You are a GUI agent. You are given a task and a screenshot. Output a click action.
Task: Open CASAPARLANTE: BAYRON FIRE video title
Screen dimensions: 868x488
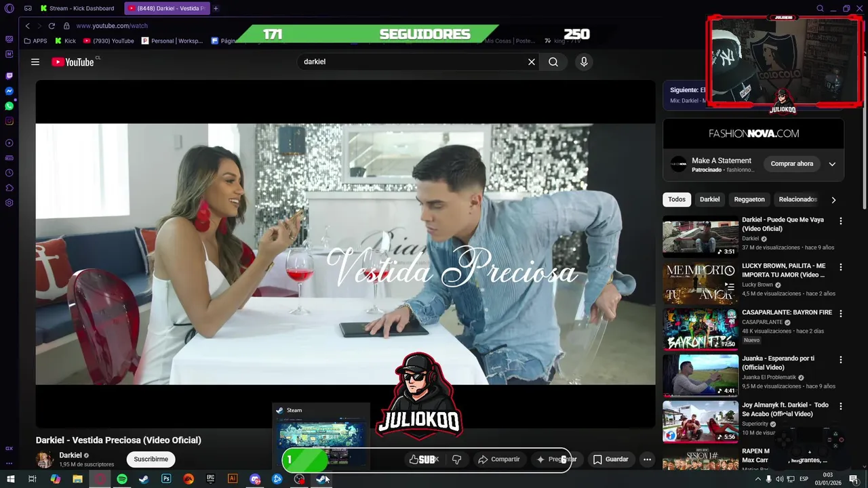(x=787, y=312)
